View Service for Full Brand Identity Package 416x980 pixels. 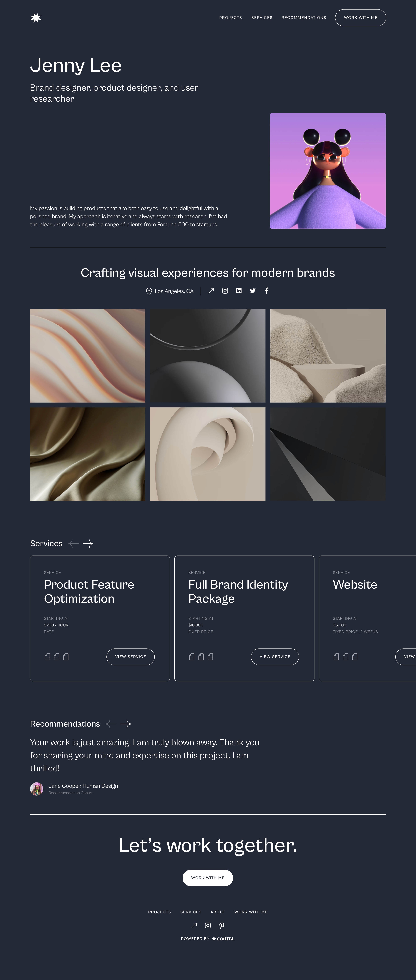point(275,657)
